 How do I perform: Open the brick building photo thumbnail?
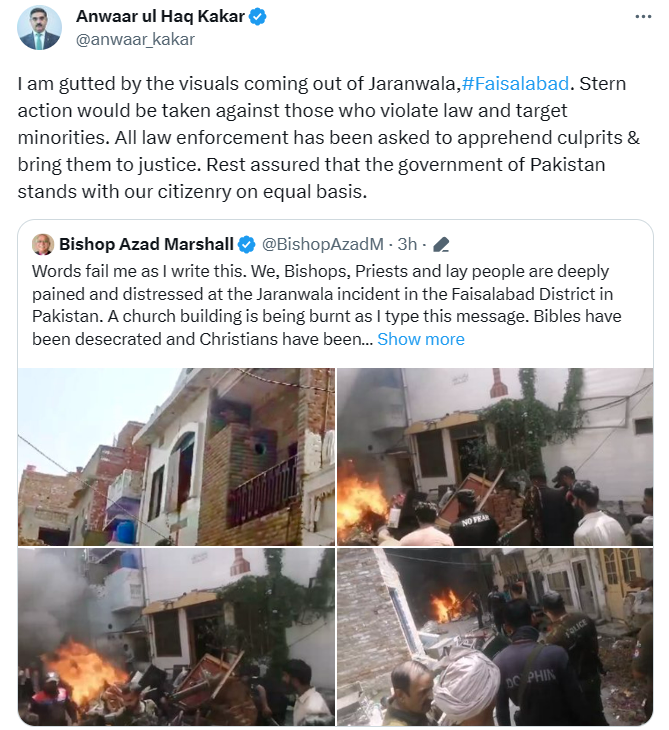click(176, 457)
